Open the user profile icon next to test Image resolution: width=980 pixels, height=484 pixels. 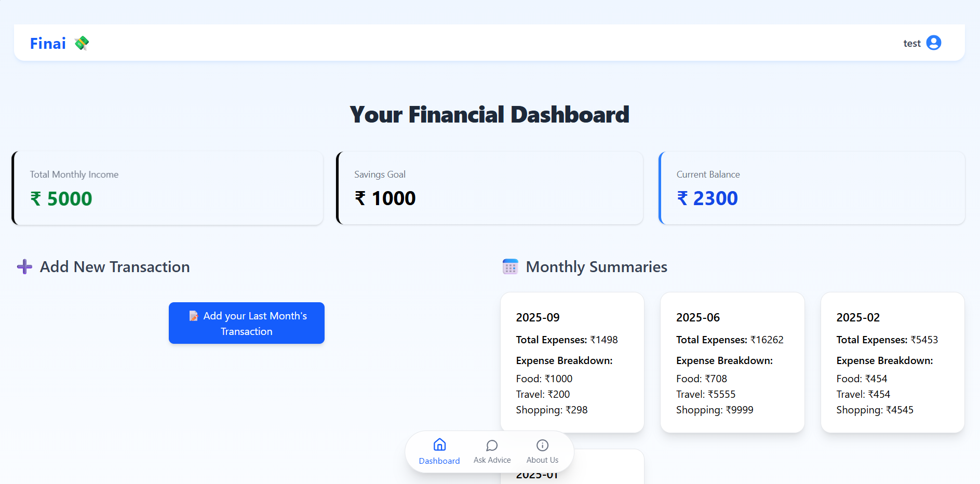click(x=933, y=43)
